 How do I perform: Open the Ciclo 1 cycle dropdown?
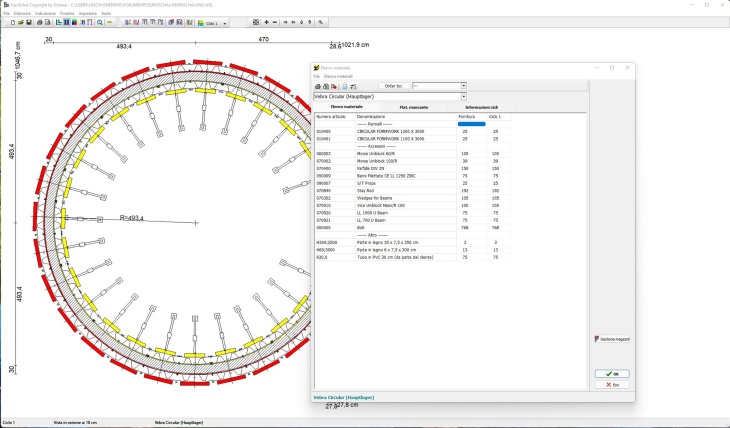(223, 22)
